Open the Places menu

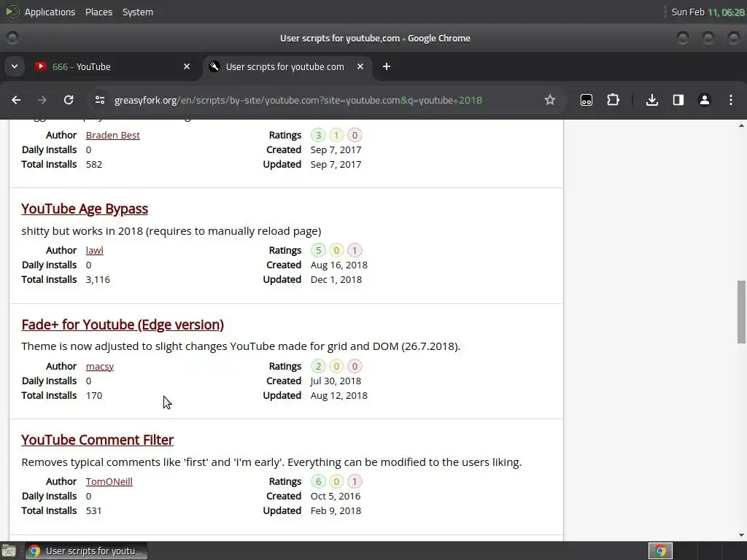click(x=98, y=12)
